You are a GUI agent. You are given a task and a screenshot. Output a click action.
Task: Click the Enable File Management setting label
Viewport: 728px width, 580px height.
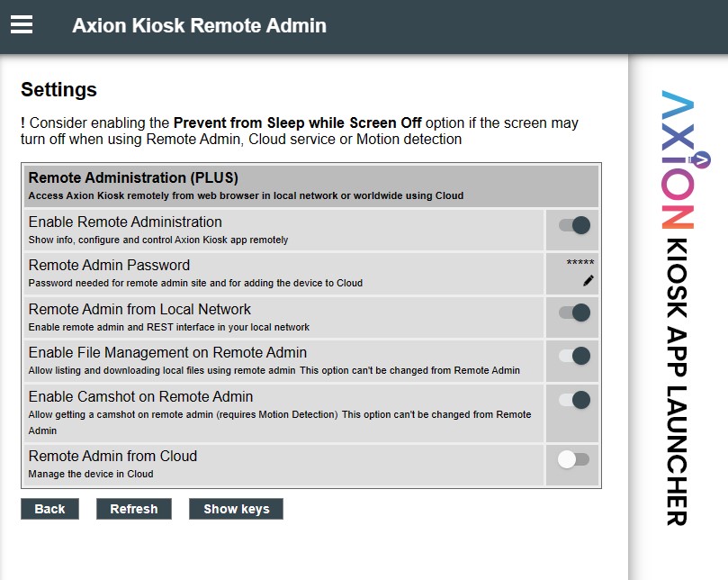(x=167, y=353)
